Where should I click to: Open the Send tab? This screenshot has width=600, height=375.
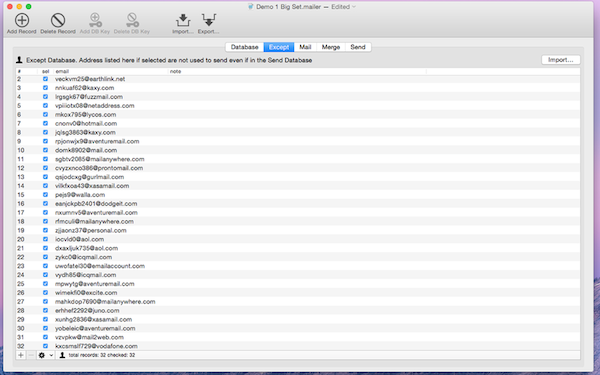358,47
